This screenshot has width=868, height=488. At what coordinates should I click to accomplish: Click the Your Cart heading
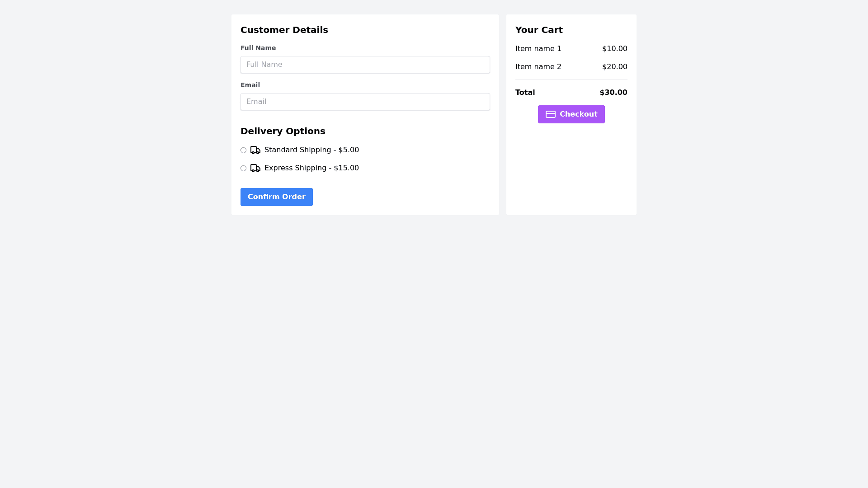point(539,30)
